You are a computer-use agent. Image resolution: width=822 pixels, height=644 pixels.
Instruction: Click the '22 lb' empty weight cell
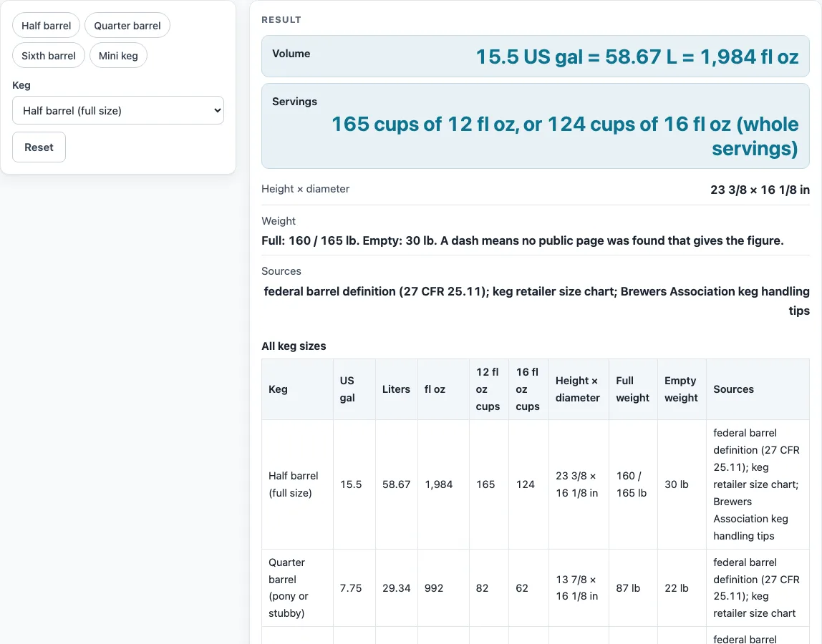[682, 588]
